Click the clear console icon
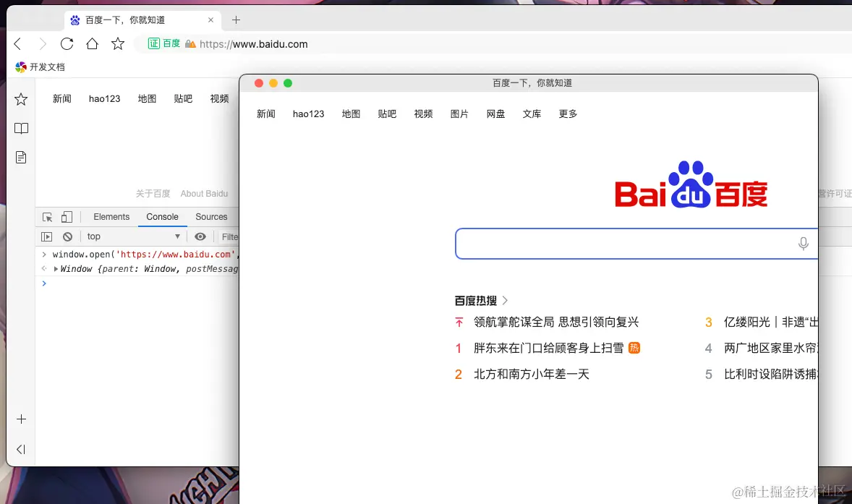The width and height of the screenshot is (852, 504). point(67,236)
